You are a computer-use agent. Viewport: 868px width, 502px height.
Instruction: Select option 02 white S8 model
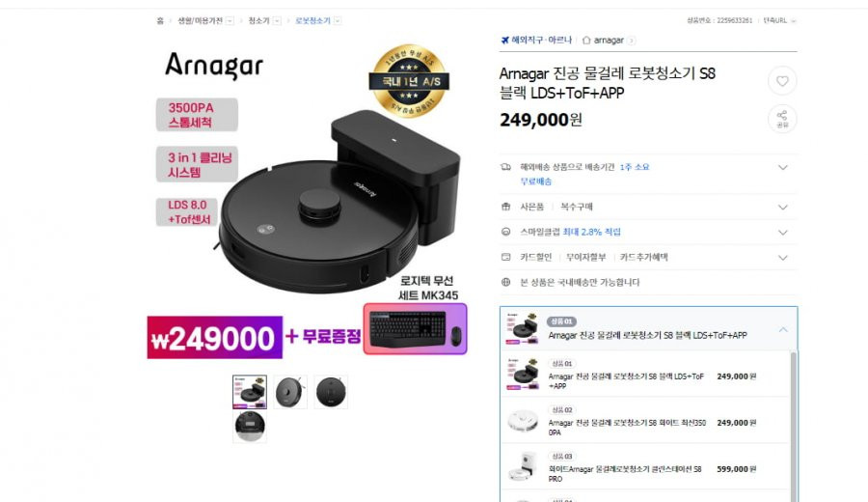coord(645,420)
